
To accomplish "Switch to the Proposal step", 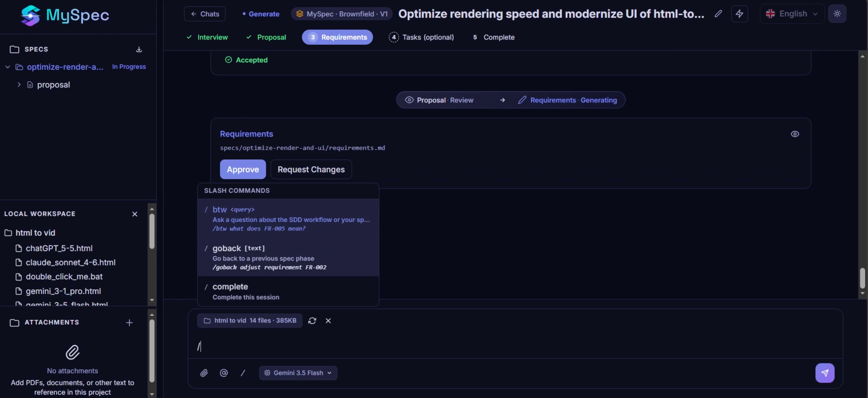I will point(266,37).
